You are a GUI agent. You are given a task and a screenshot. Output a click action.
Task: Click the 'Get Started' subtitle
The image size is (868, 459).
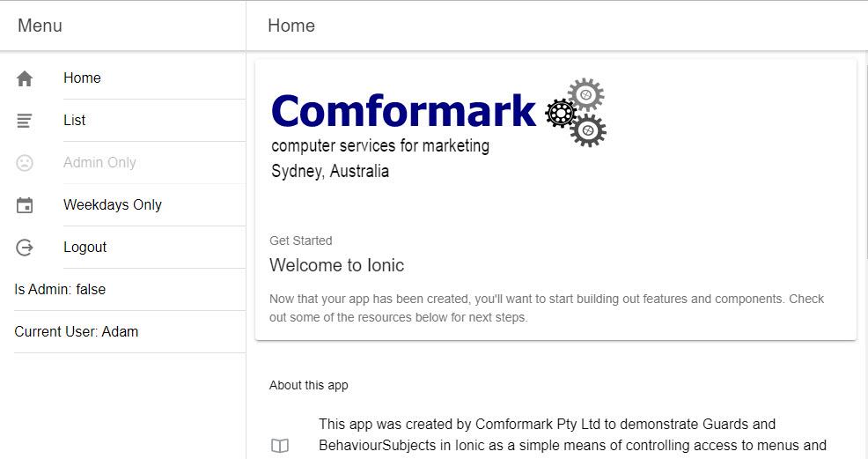pos(300,241)
